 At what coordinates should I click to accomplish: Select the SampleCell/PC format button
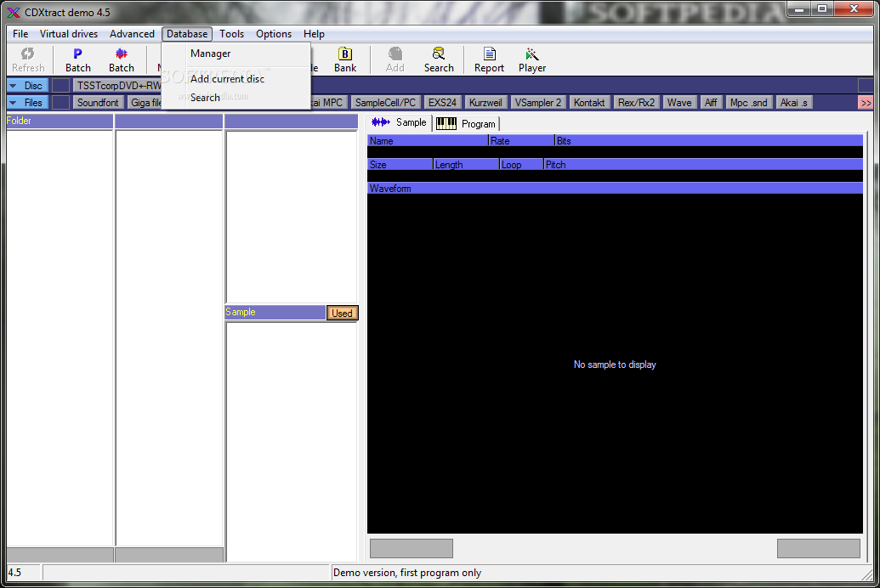[x=385, y=102]
